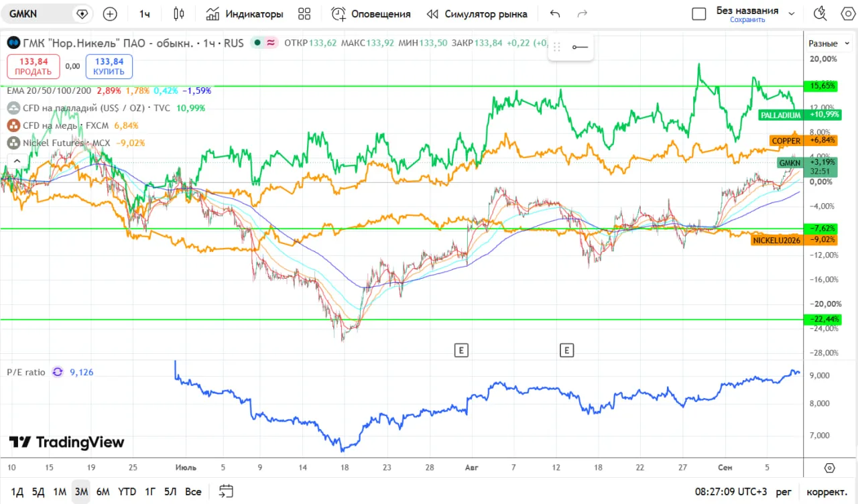The image size is (858, 504).
Task: Select the CFD на палладий legend row
Action: coord(97,108)
